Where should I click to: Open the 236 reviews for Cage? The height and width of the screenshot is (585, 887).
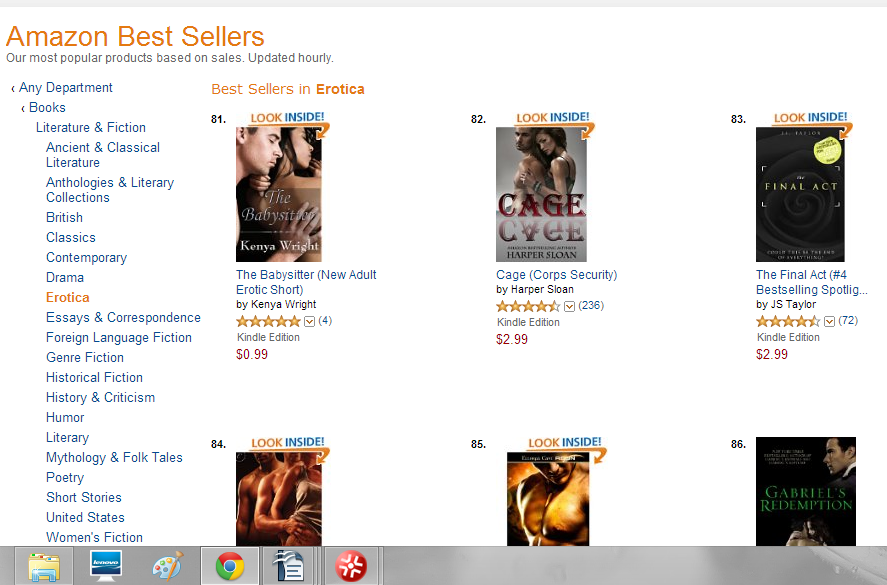point(591,306)
